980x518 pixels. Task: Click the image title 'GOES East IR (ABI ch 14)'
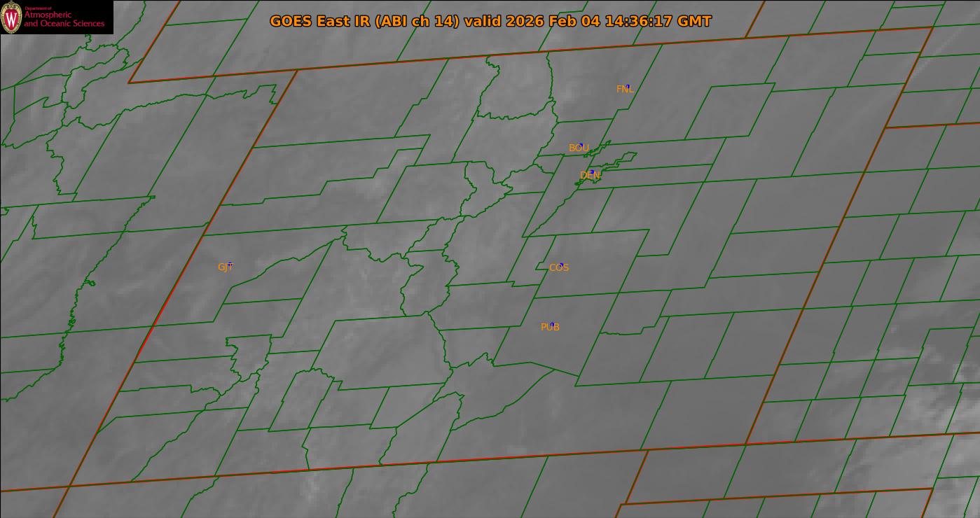click(x=364, y=21)
